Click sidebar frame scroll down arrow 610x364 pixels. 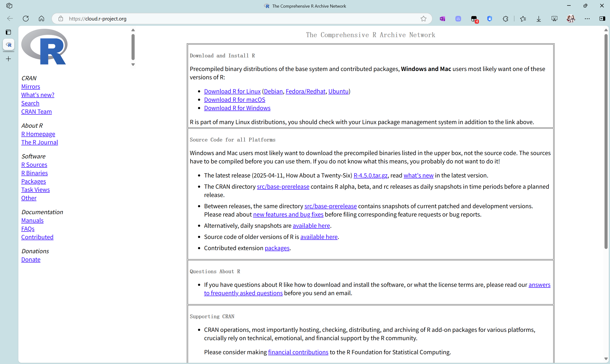(133, 65)
